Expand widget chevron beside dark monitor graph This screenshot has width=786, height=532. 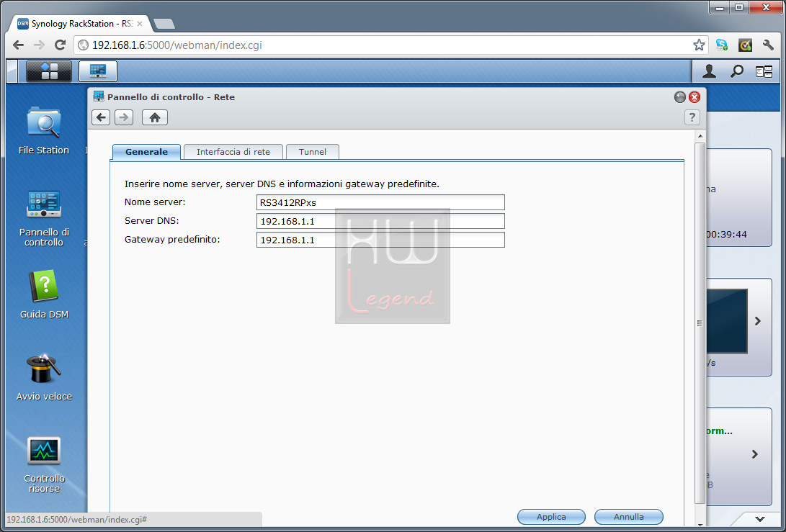pyautogui.click(x=758, y=321)
